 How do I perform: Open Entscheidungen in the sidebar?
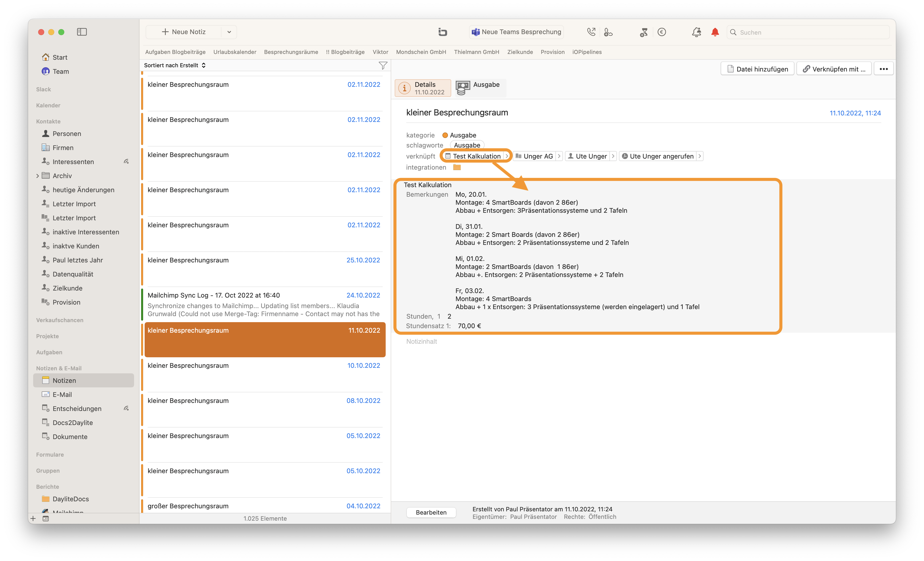coord(77,408)
